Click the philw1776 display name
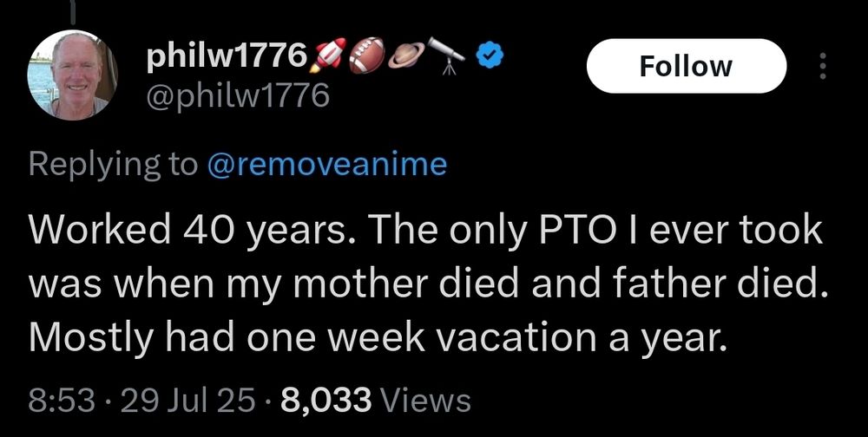The image size is (868, 437). (x=226, y=56)
